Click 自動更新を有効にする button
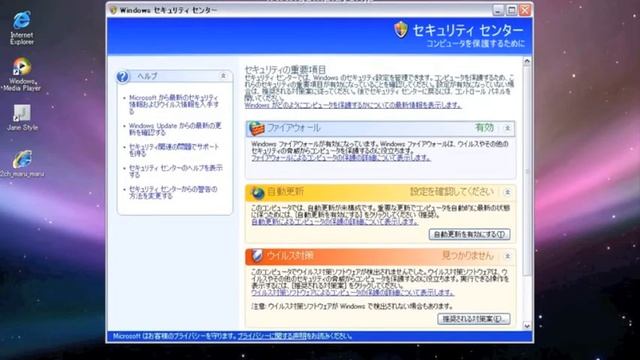The width and height of the screenshot is (640, 360). click(x=469, y=234)
